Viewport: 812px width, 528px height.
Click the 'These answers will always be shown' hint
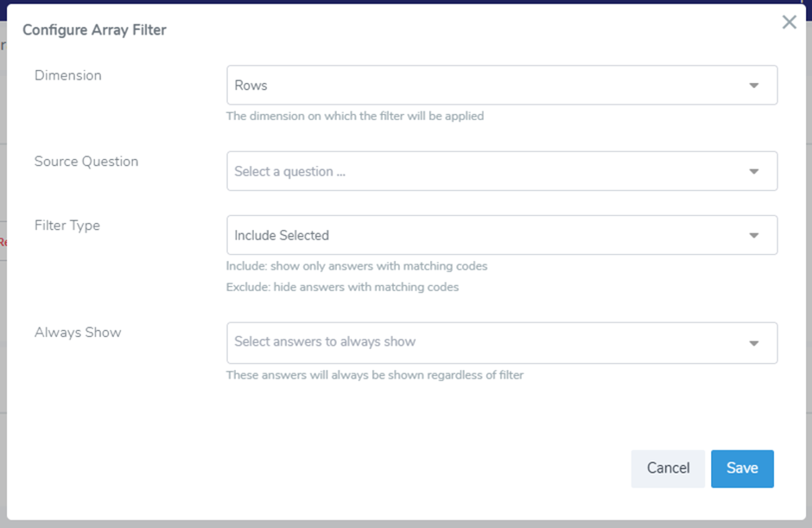coord(375,375)
